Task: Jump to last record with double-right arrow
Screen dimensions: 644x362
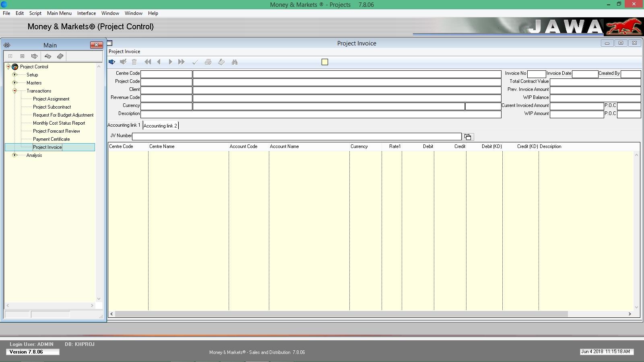Action: point(181,62)
